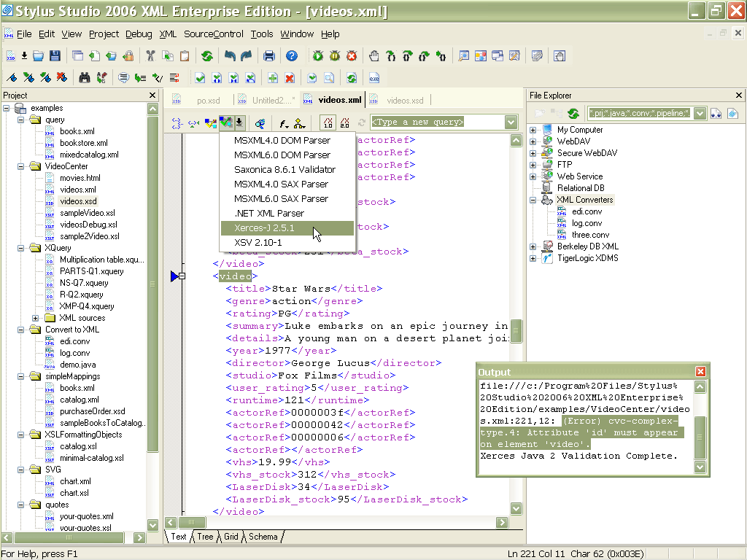Choose XSV 2.10-1 menu entry
This screenshot has height=560, width=747.
tap(287, 242)
